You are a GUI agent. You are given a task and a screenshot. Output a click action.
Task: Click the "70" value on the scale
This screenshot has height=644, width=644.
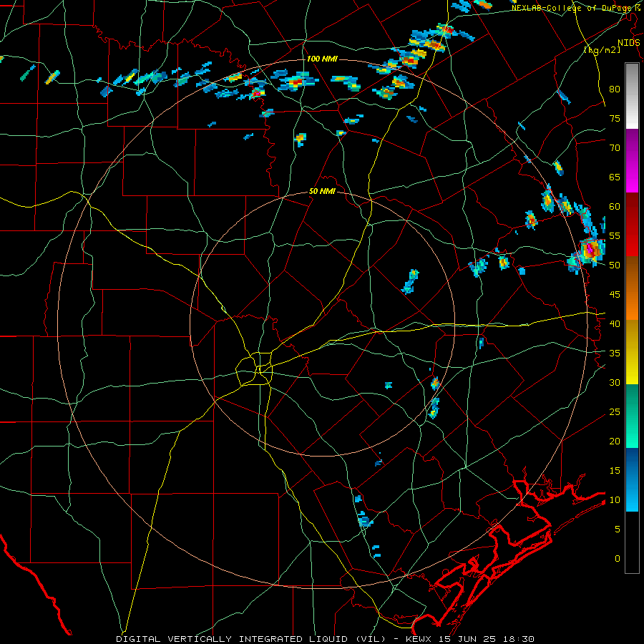(615, 148)
